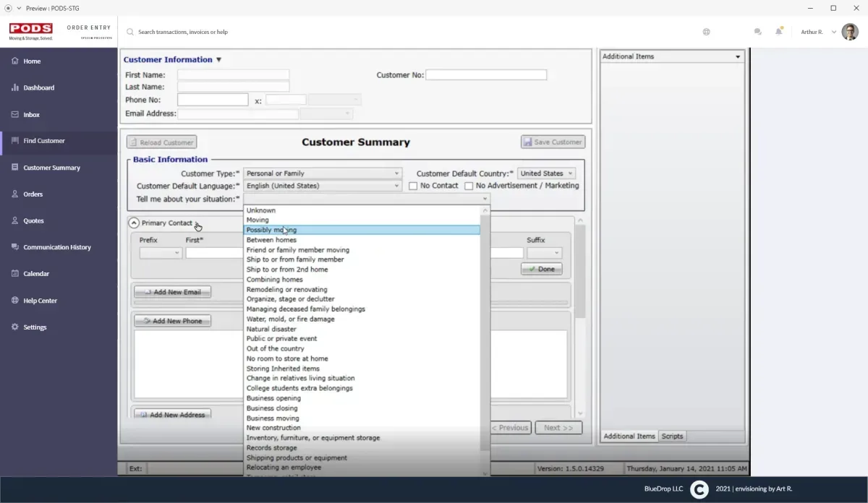The height and width of the screenshot is (503, 868).
Task: Choose 'Natural disaster' option in list
Action: 271,329
